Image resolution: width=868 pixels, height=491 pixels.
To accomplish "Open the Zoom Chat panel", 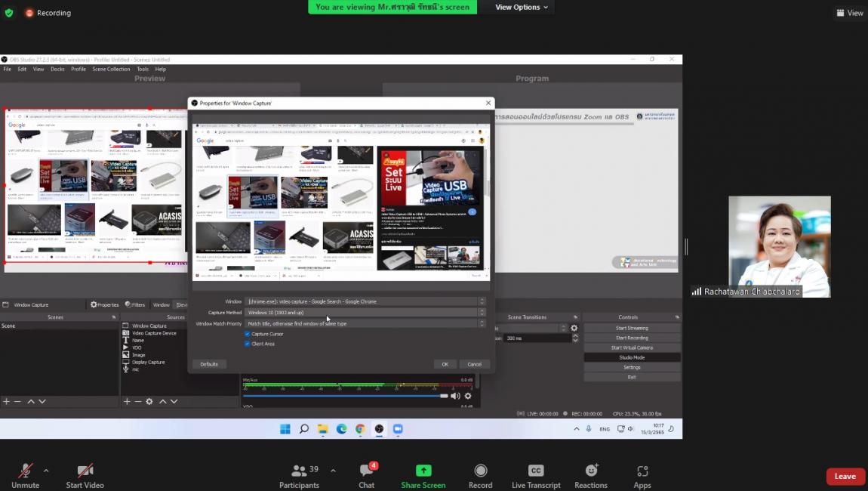I will click(367, 476).
